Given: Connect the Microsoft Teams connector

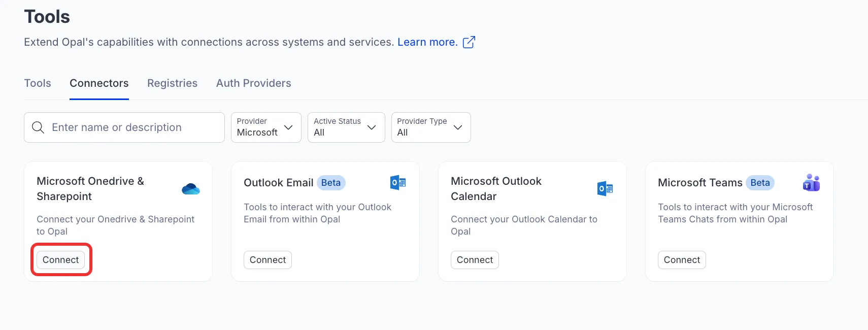Looking at the screenshot, I should [x=682, y=260].
